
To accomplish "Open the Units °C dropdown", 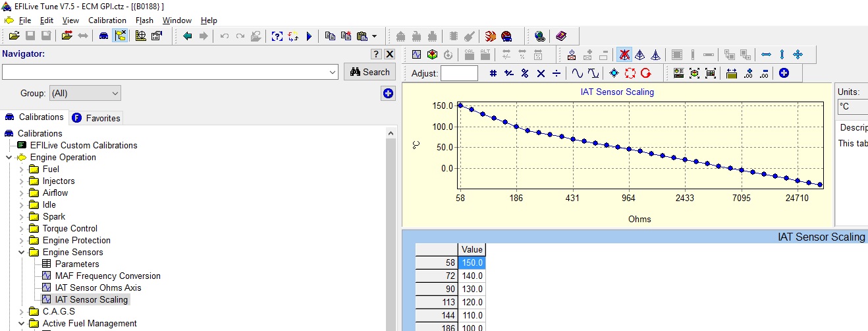I will 852,107.
